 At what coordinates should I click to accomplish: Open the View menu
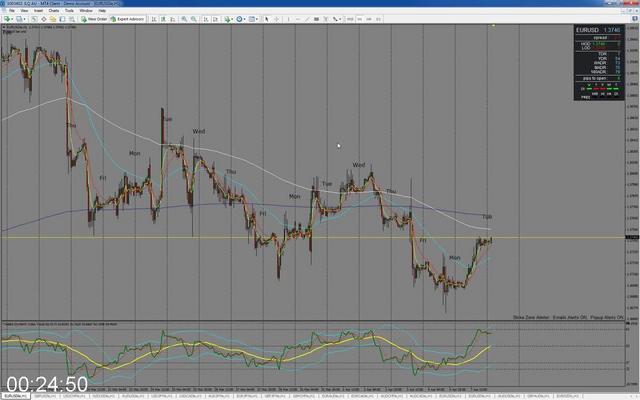pos(24,10)
